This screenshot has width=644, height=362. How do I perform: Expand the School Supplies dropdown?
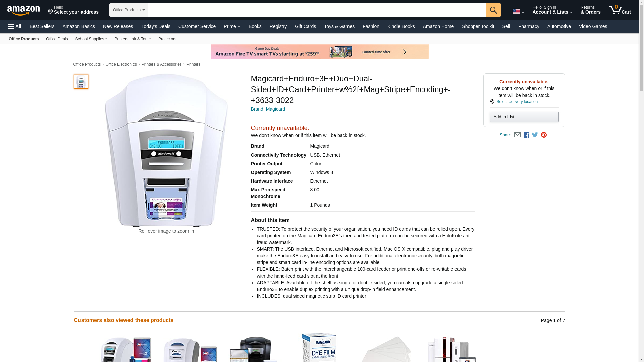[91, 39]
